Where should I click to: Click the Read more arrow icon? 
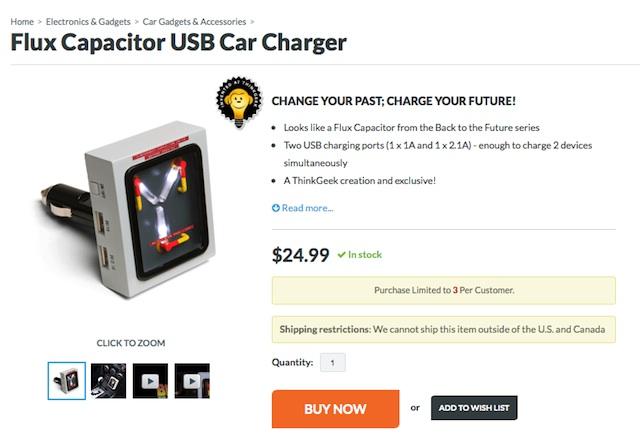276,208
